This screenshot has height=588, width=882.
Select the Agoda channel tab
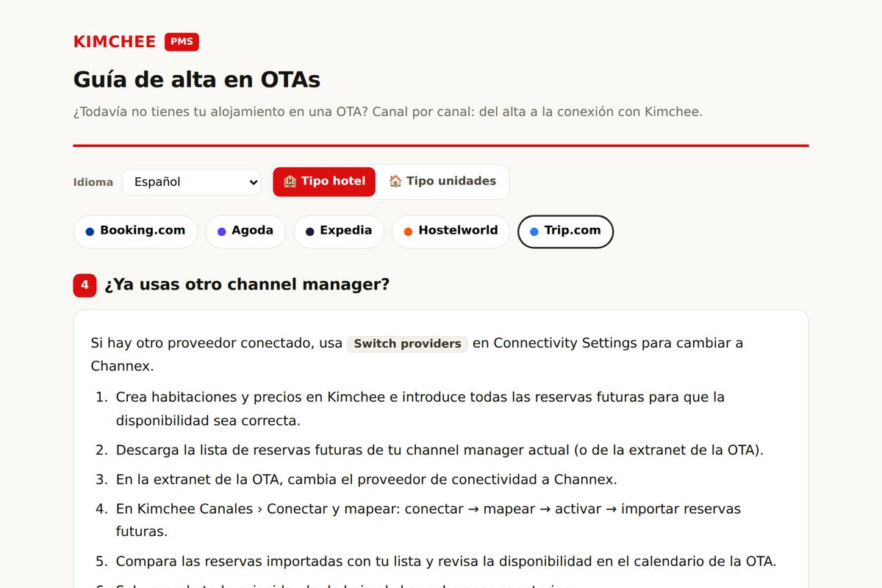[x=245, y=232]
